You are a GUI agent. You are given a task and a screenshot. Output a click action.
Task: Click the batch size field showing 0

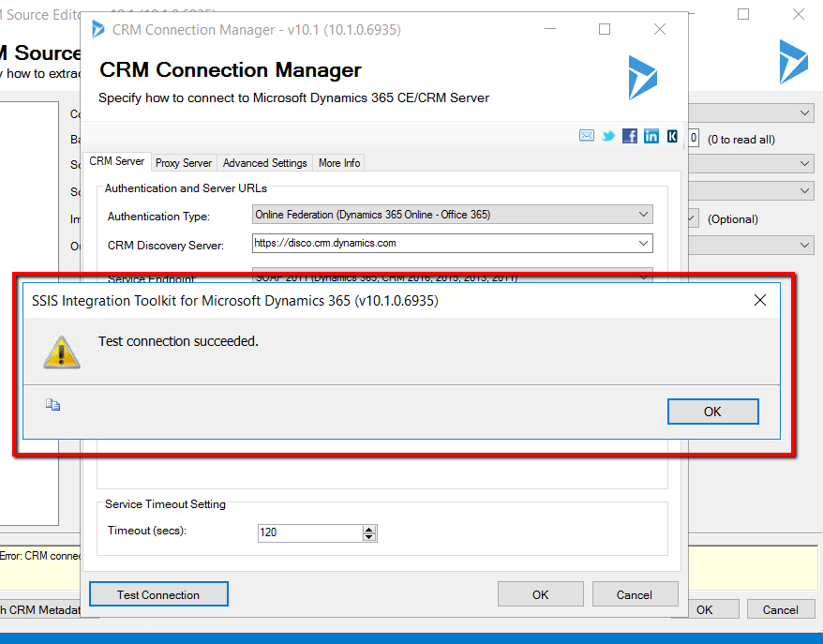click(694, 138)
